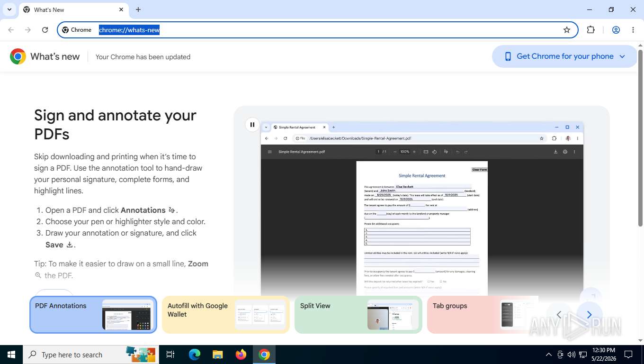Bookmark this page with star icon

pyautogui.click(x=567, y=30)
